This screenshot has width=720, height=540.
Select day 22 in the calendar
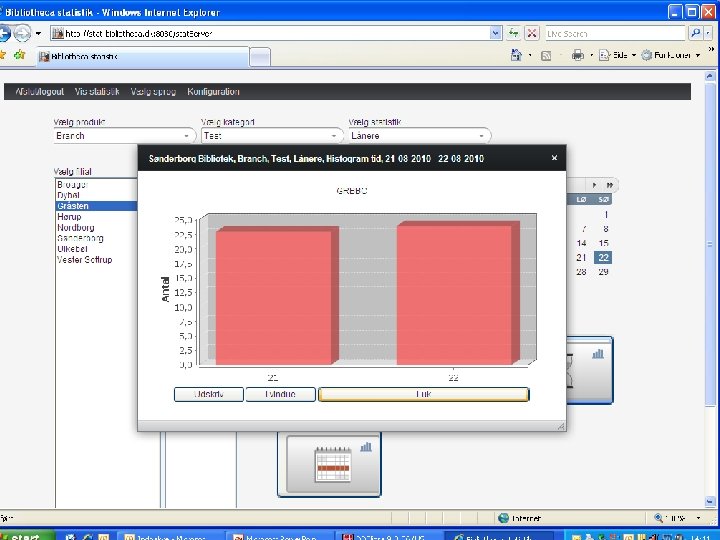(603, 257)
